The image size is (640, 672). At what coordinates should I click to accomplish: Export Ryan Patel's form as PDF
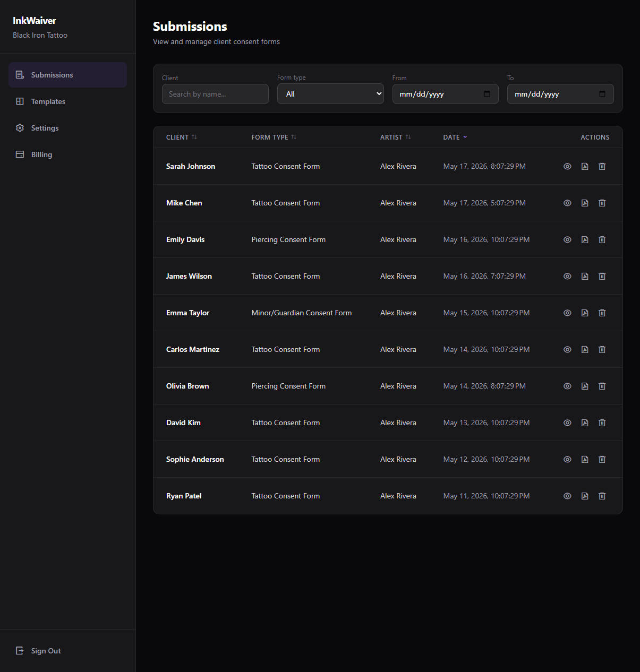coord(585,496)
